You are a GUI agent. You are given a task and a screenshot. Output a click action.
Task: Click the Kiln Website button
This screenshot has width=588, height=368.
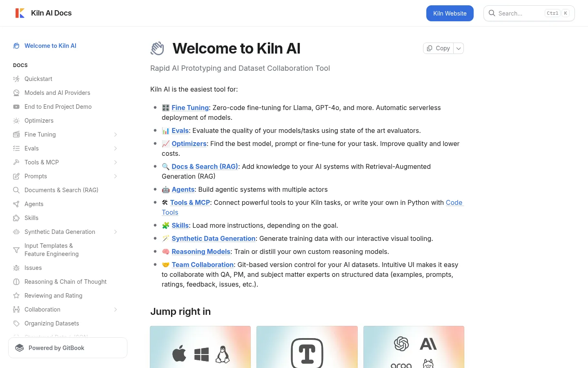click(x=450, y=13)
